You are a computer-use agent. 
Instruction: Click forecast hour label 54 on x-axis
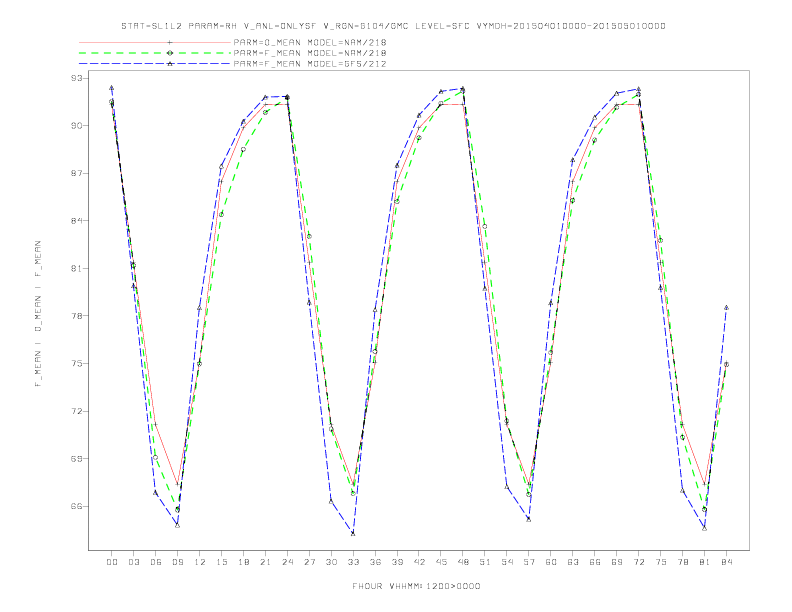(x=507, y=562)
